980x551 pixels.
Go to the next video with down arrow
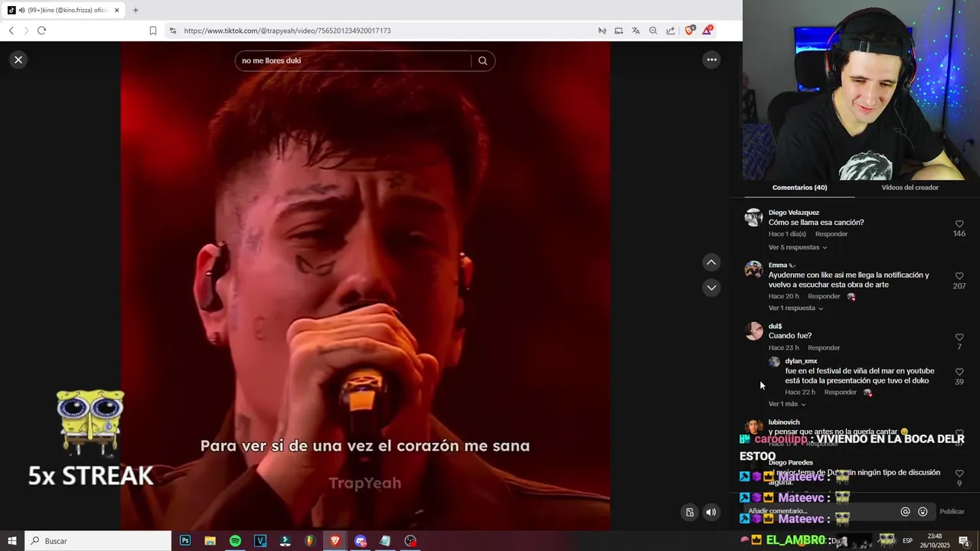(x=711, y=288)
